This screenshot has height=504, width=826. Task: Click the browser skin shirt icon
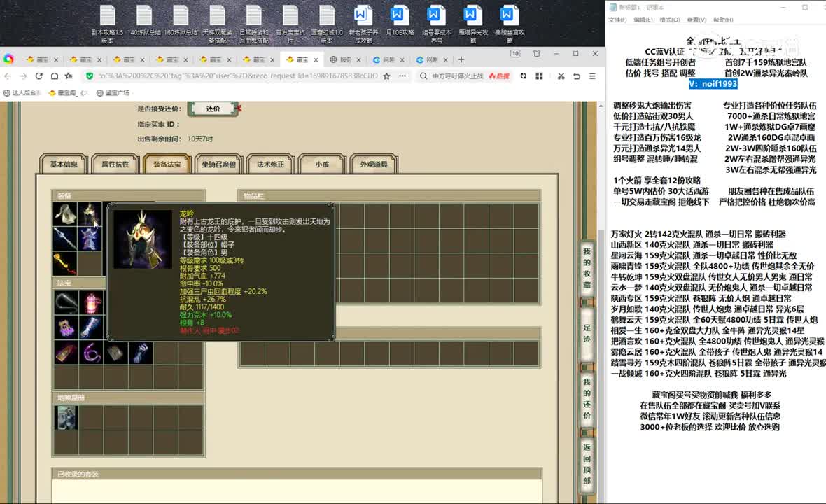point(537,54)
